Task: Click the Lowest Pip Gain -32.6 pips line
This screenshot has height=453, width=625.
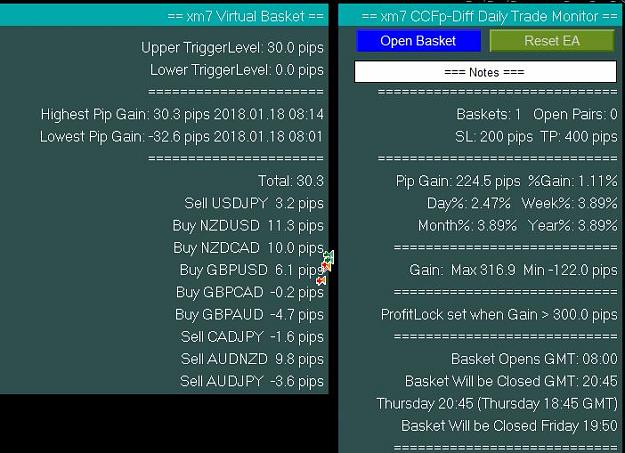Action: [x=181, y=137]
